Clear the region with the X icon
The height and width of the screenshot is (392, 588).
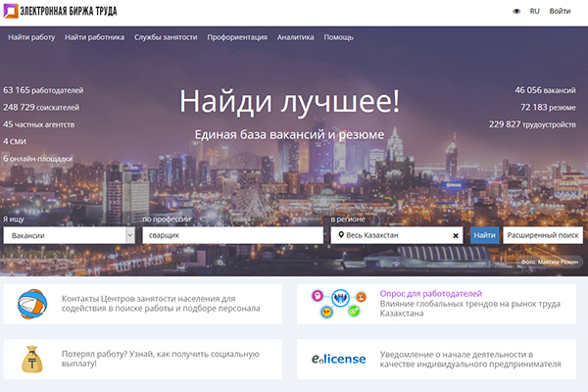tap(456, 235)
